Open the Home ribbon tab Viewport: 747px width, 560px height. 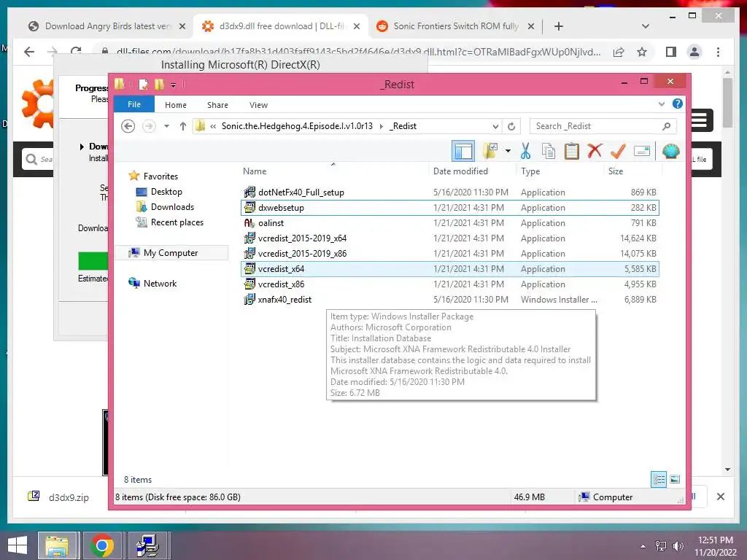(x=175, y=105)
